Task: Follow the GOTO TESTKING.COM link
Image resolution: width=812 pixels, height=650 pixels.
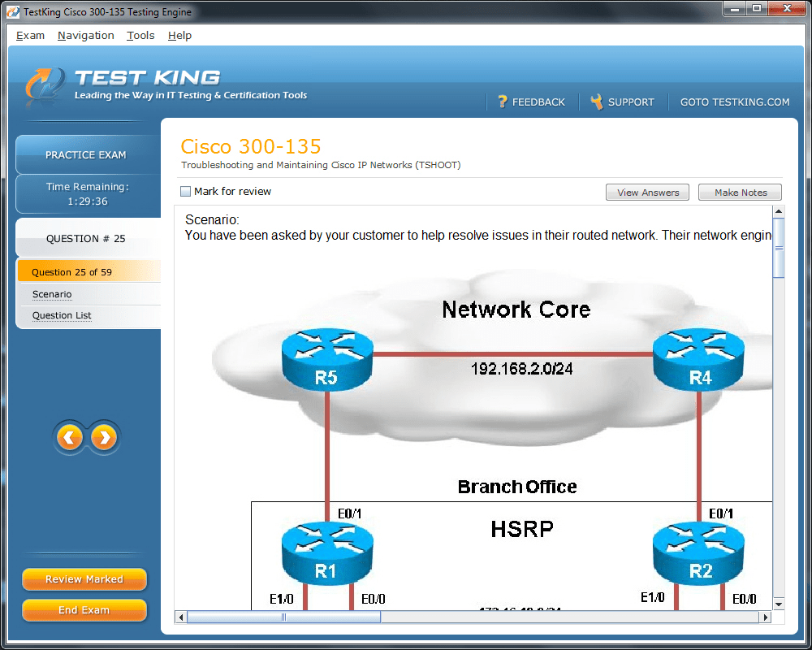Action: click(735, 102)
